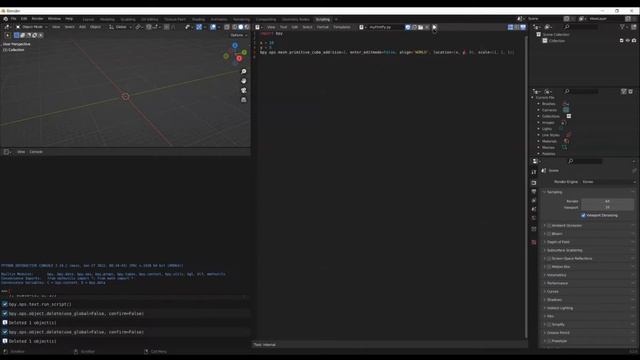Image resolution: width=640 pixels, height=360 pixels.
Task: Open the Render Engine dropdown
Action: [x=608, y=182]
